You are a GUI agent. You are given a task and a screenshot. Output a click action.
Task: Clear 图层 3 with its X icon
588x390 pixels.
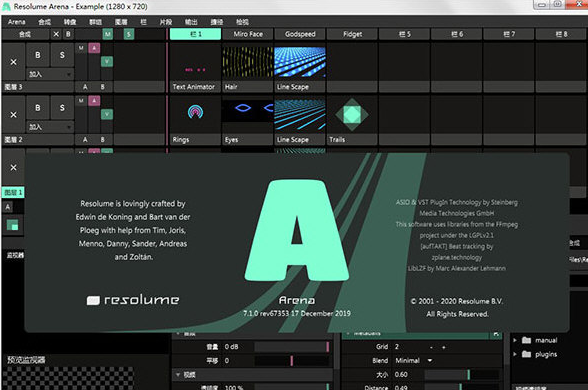point(14,62)
